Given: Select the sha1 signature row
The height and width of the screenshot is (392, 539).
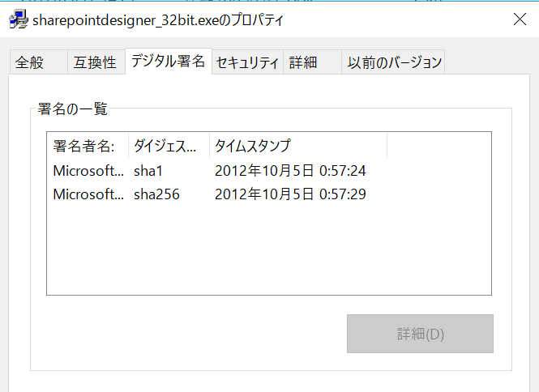Looking at the screenshot, I should click(x=269, y=171).
